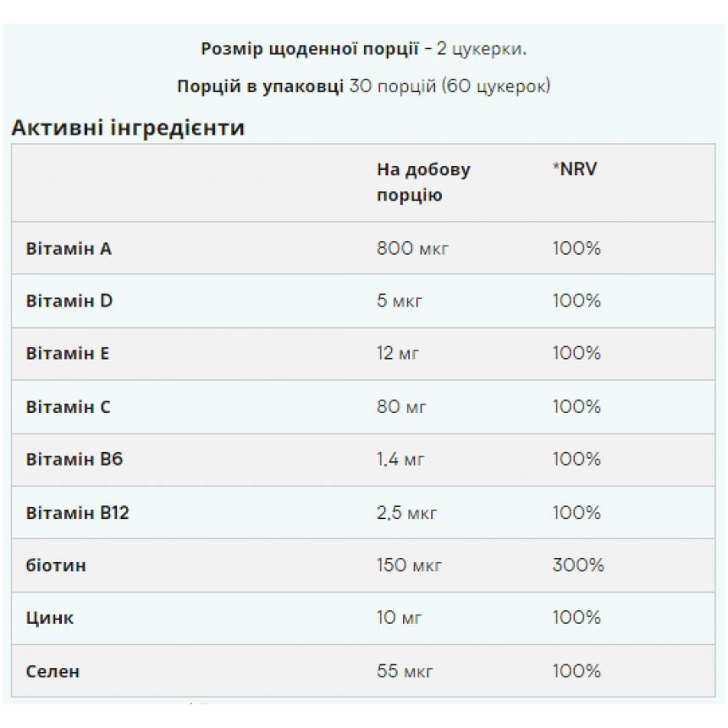
Task: Click the *NRV column header
Action: 575,169
